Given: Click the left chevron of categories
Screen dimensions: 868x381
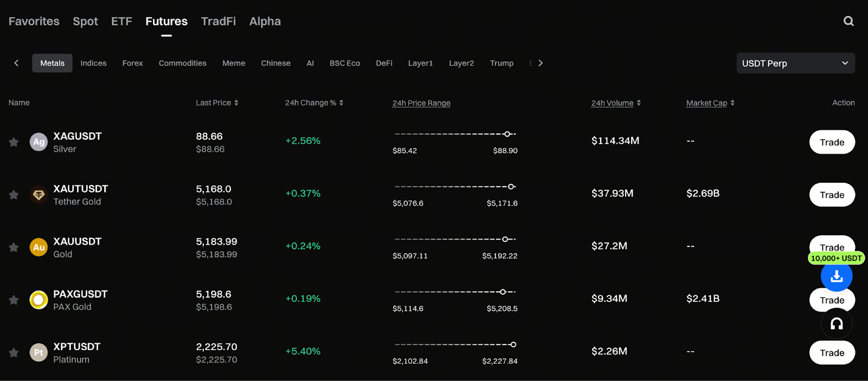Looking at the screenshot, I should (16, 63).
